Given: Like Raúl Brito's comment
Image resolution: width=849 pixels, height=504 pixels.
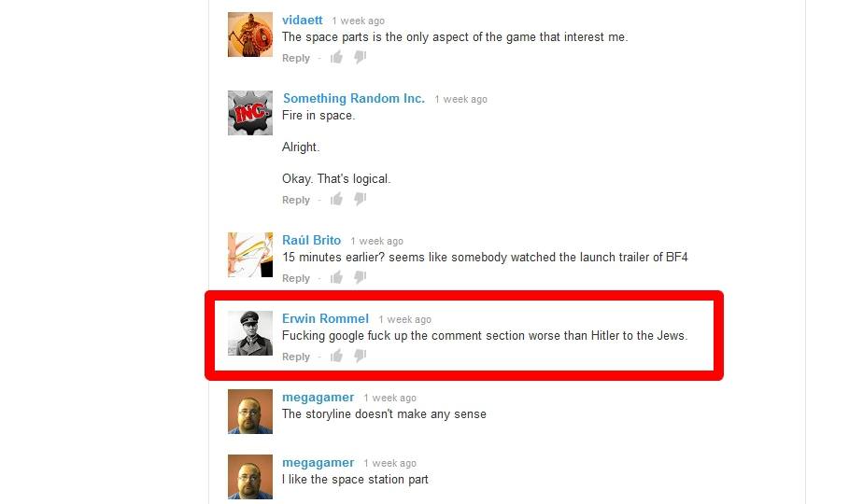Looking at the screenshot, I should pos(336,277).
